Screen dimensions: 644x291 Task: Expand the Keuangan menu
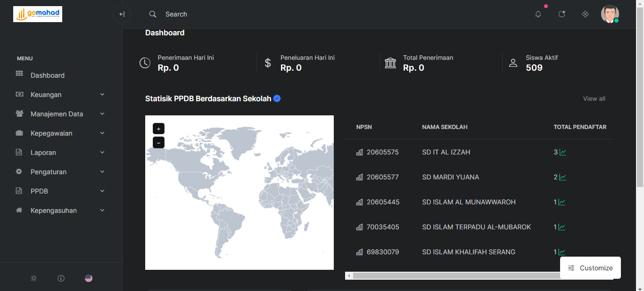click(x=60, y=95)
